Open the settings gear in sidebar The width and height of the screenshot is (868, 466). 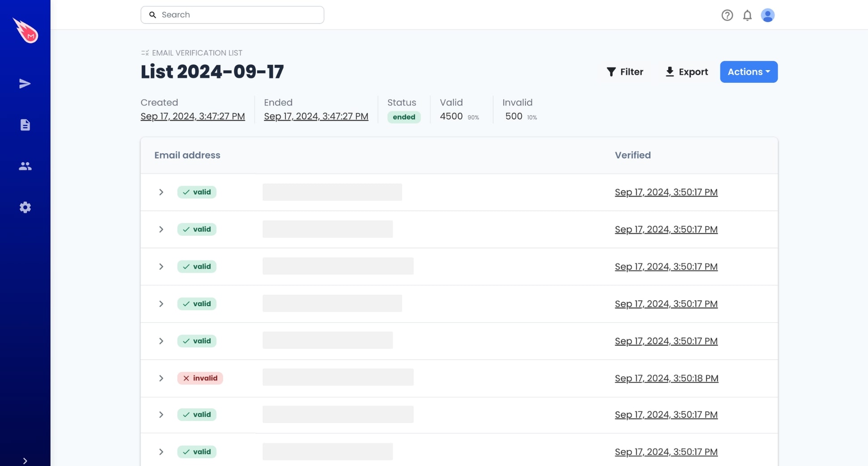pyautogui.click(x=25, y=207)
